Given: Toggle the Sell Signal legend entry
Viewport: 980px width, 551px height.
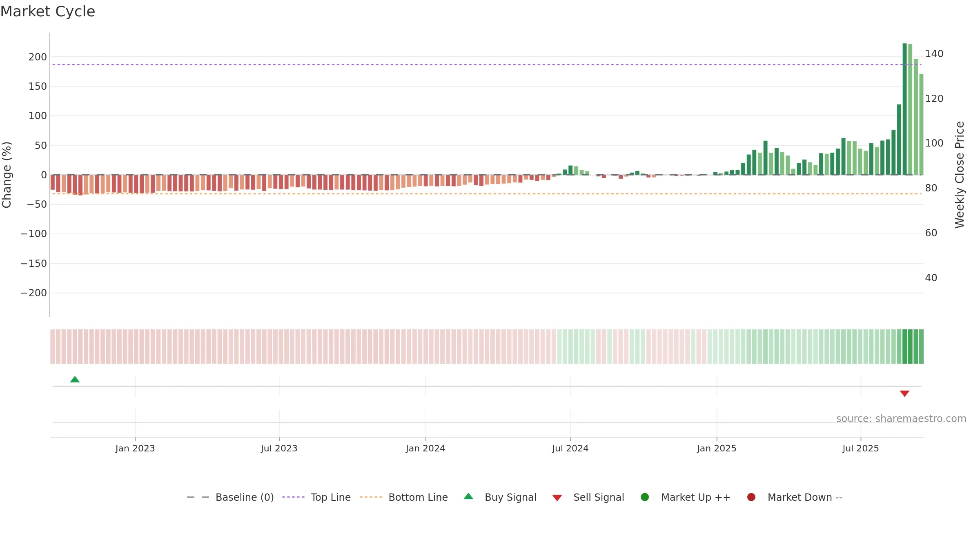Looking at the screenshot, I should 588,497.
